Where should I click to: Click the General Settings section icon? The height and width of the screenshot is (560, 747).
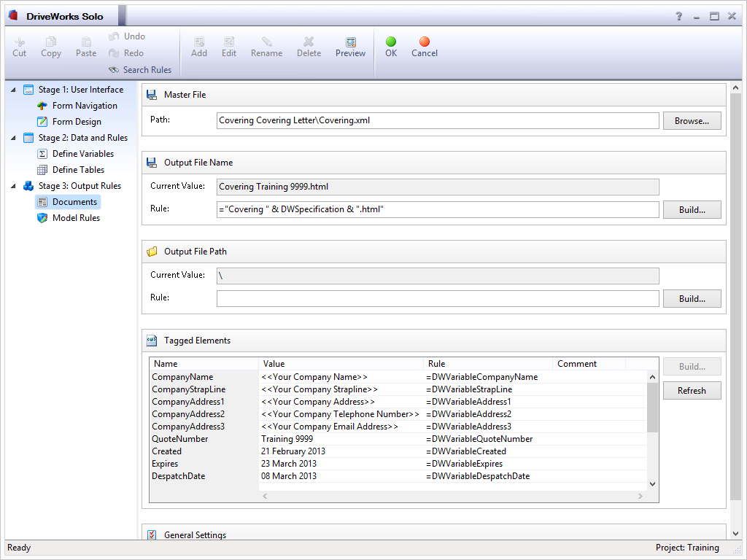[152, 534]
